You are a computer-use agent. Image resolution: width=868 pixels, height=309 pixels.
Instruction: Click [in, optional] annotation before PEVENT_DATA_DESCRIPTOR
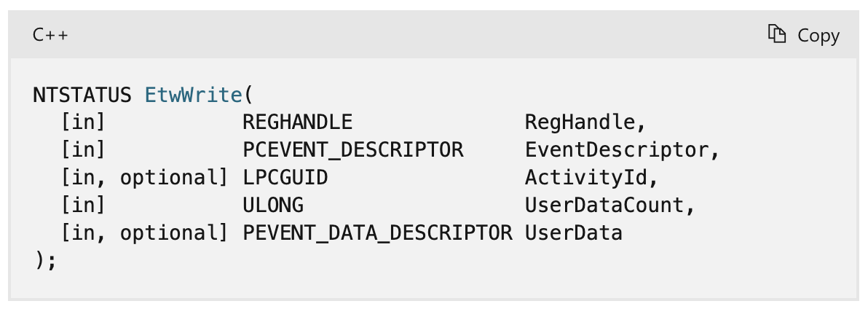(x=144, y=233)
